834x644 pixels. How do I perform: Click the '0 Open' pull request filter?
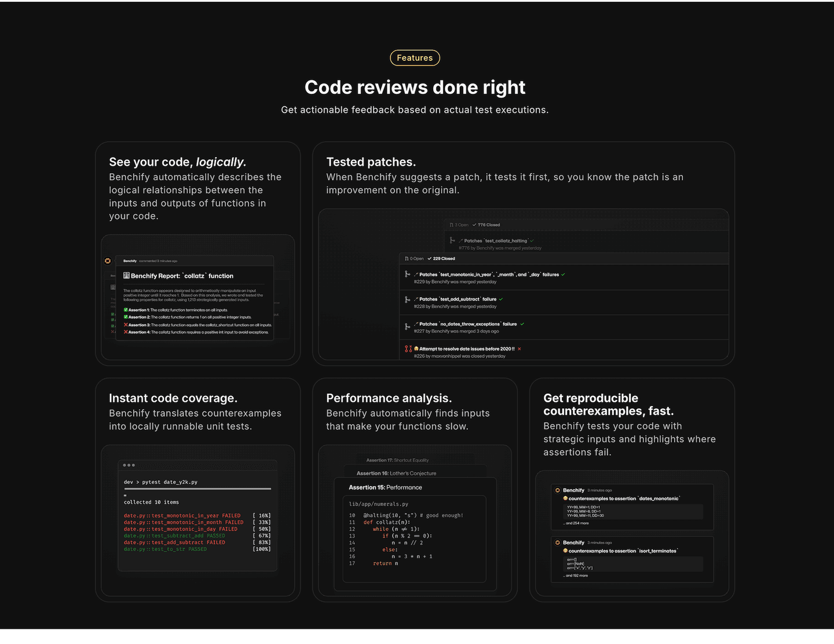click(414, 259)
